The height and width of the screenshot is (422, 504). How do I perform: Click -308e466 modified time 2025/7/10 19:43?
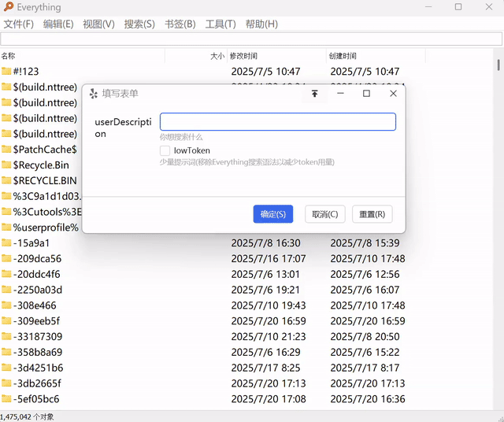pos(269,305)
